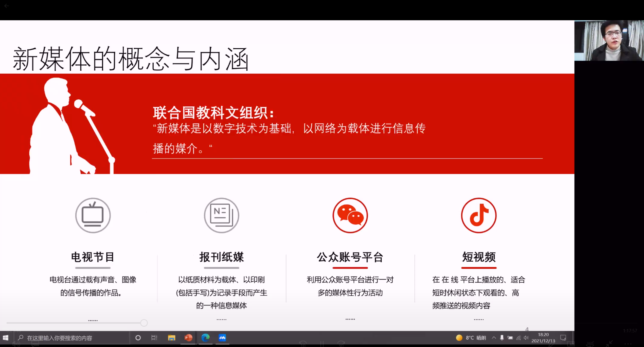Click the back arrow at top-left
644x347 pixels.
coord(7,6)
